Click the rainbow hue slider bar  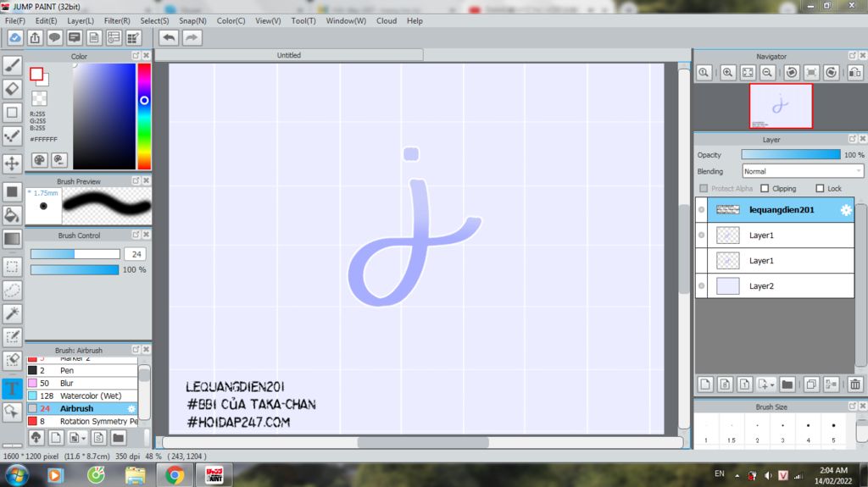[x=144, y=116]
